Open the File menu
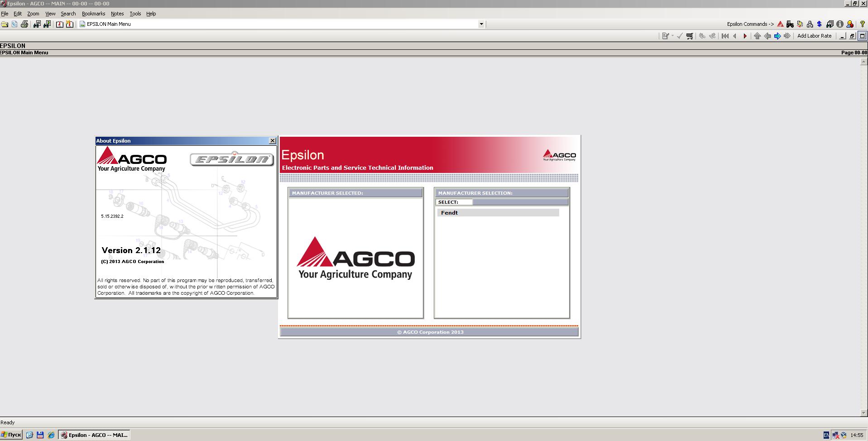 (5, 14)
